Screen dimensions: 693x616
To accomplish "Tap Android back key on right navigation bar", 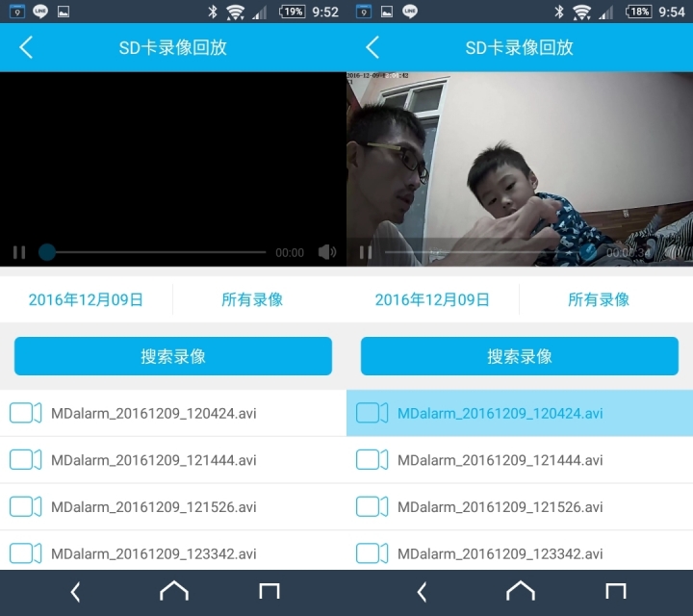I will pyautogui.click(x=423, y=592).
